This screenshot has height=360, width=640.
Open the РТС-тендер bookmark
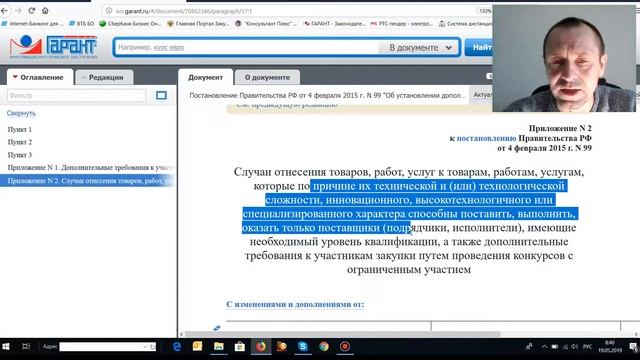click(401, 24)
